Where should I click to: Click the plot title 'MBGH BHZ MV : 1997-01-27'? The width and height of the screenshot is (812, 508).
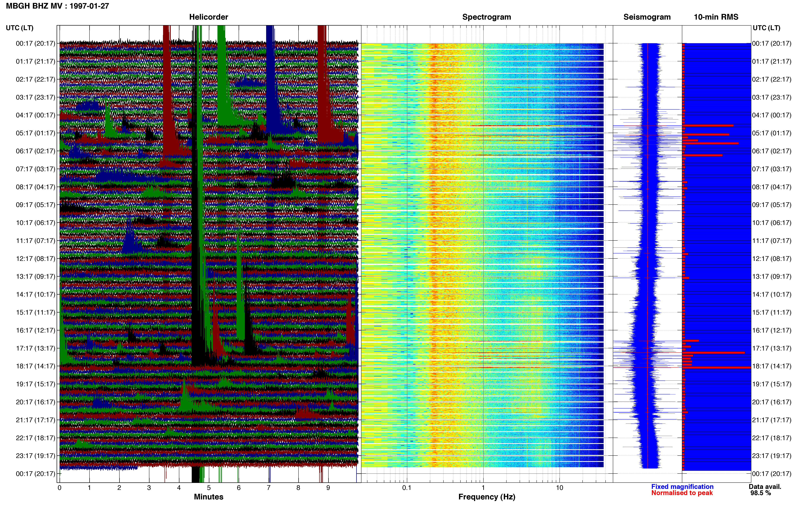(57, 6)
